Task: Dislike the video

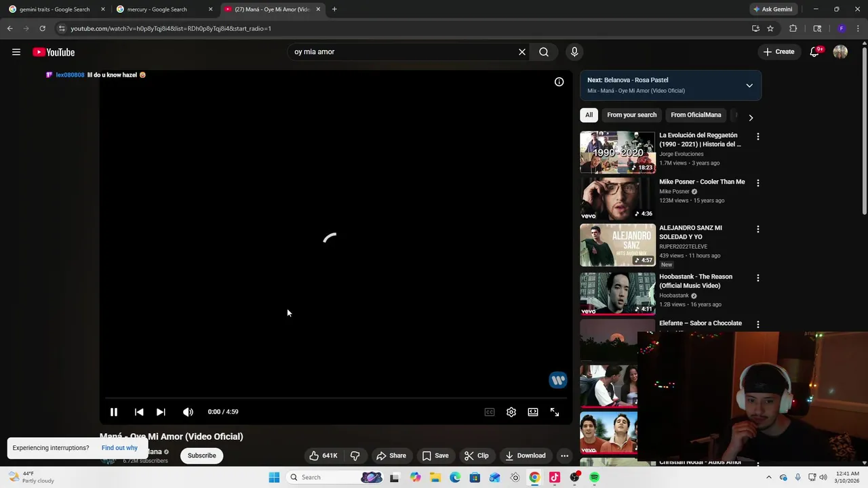Action: (355, 455)
